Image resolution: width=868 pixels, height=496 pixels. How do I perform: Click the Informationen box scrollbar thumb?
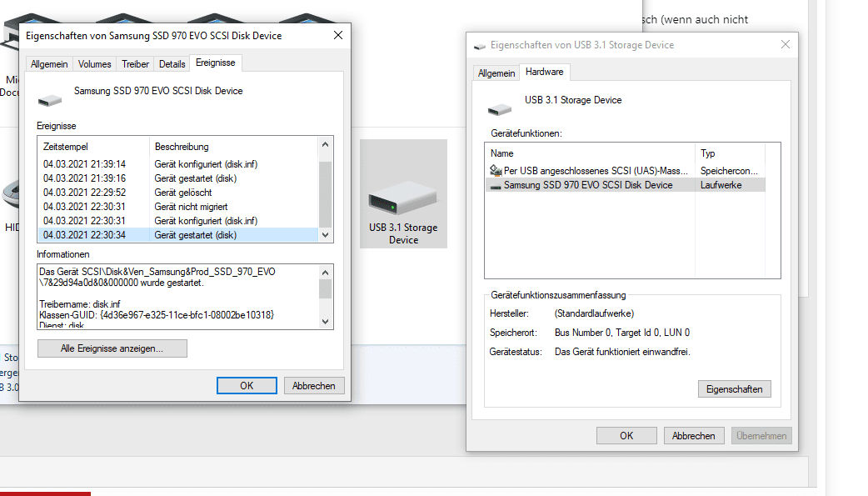(326, 288)
